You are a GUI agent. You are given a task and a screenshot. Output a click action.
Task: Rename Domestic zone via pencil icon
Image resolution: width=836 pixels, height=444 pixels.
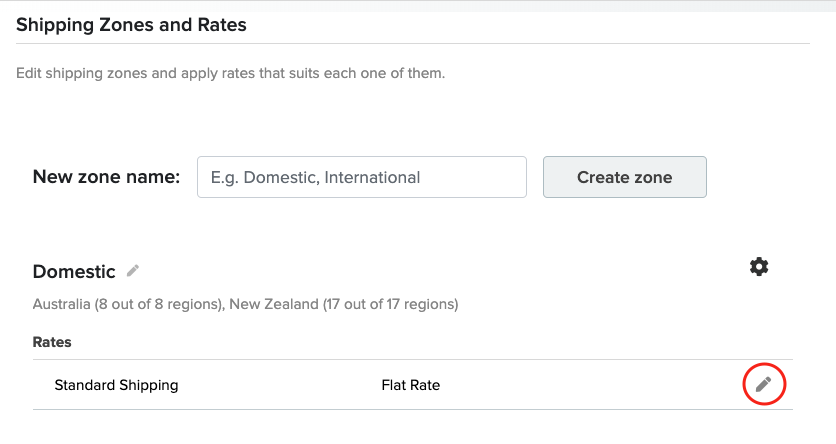pyautogui.click(x=133, y=271)
